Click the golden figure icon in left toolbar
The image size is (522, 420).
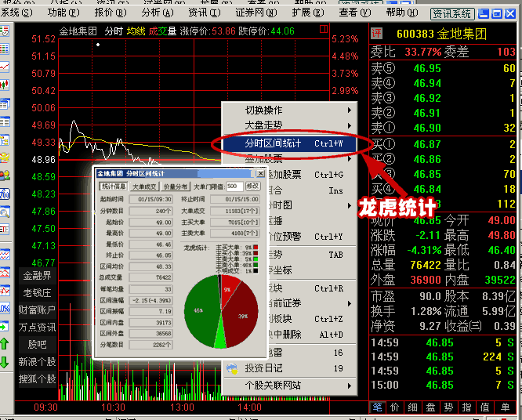pos(5,157)
